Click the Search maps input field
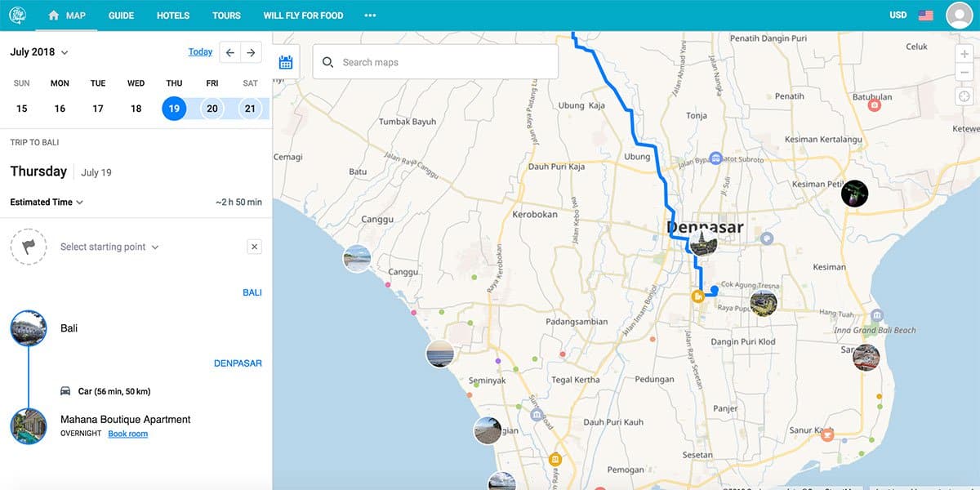This screenshot has width=980, height=490. (x=435, y=62)
